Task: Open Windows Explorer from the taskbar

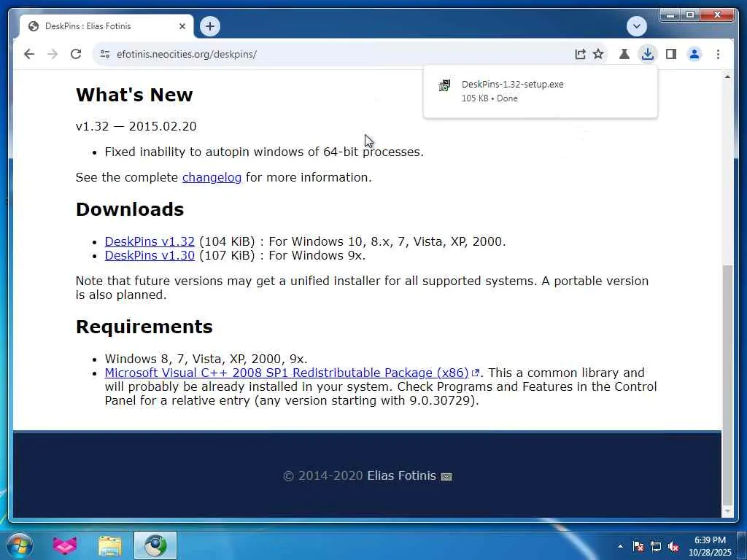Action: click(110, 545)
